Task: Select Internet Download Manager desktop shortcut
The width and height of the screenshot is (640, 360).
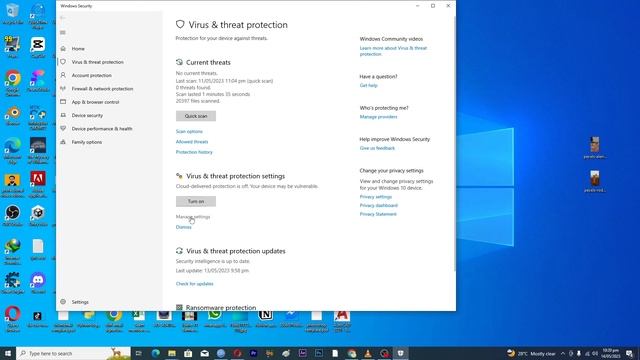Action: point(13,251)
